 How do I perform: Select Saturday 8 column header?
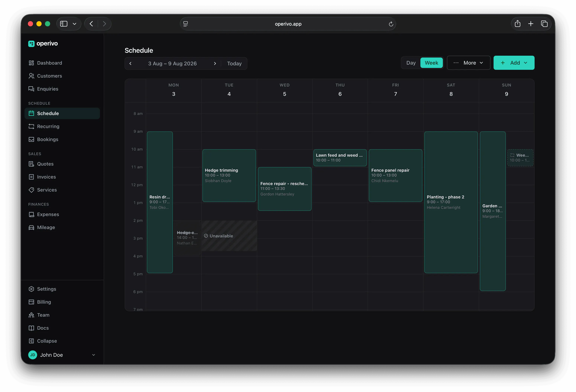[451, 90]
